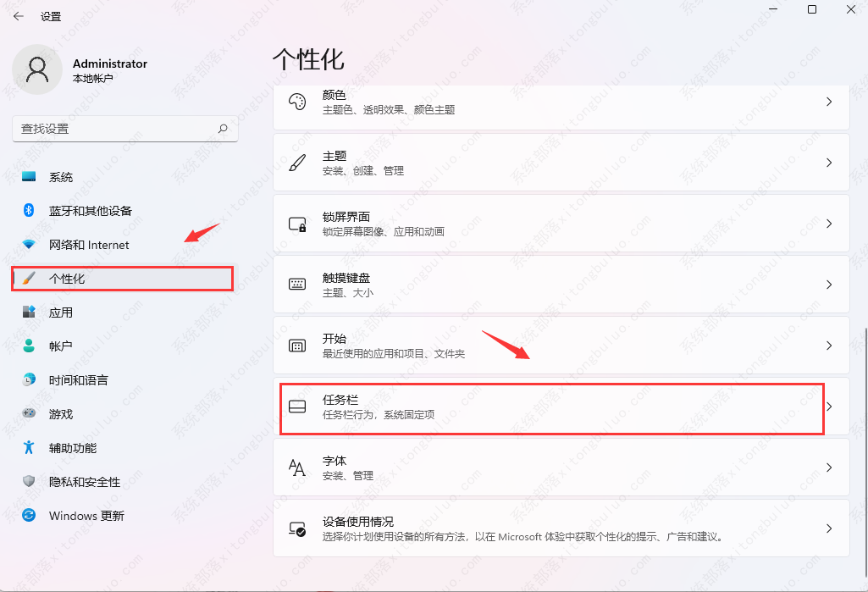868x592 pixels.
Task: Click the Administrator profile avatar
Action: point(37,70)
